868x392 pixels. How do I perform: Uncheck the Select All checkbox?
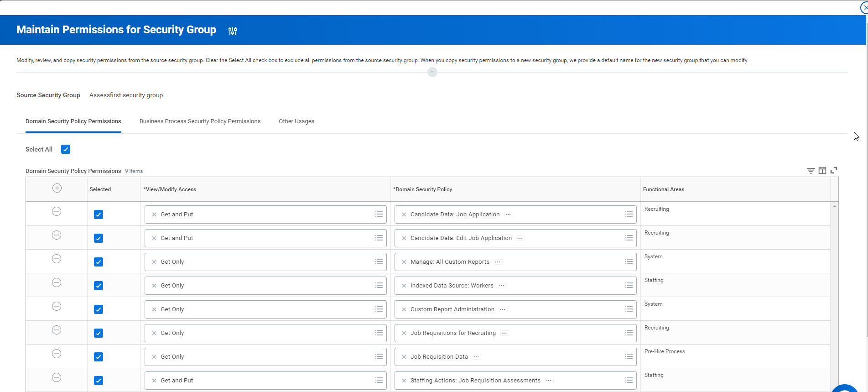66,149
